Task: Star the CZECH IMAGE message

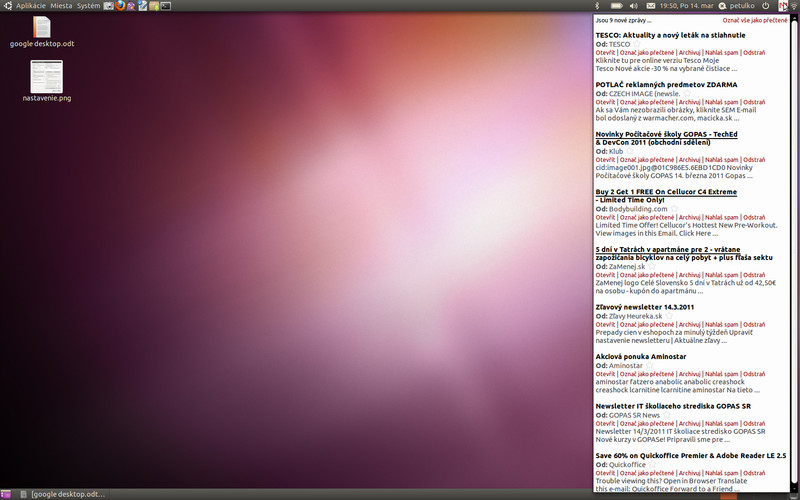Action: click(x=687, y=93)
